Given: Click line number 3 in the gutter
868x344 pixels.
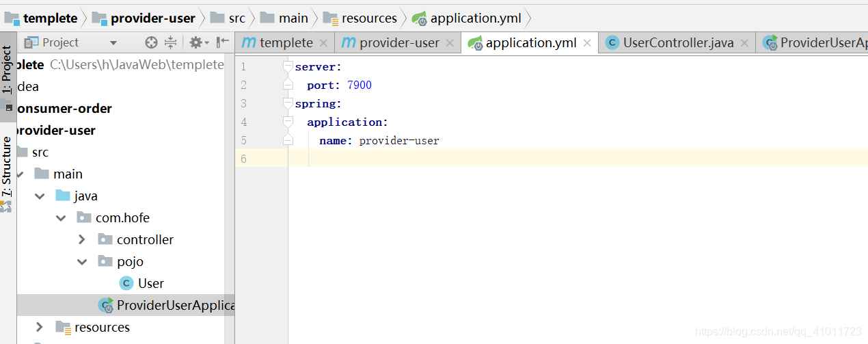Looking at the screenshot, I should pyautogui.click(x=243, y=104).
